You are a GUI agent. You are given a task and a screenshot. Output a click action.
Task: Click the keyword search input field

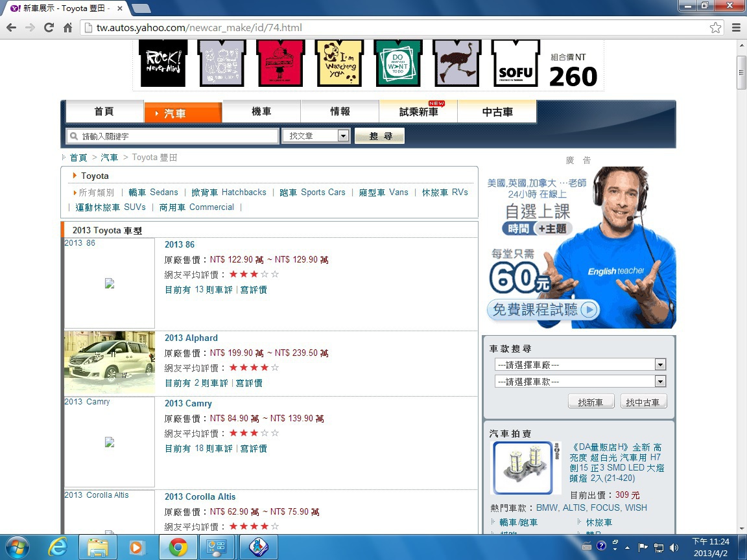[172, 136]
